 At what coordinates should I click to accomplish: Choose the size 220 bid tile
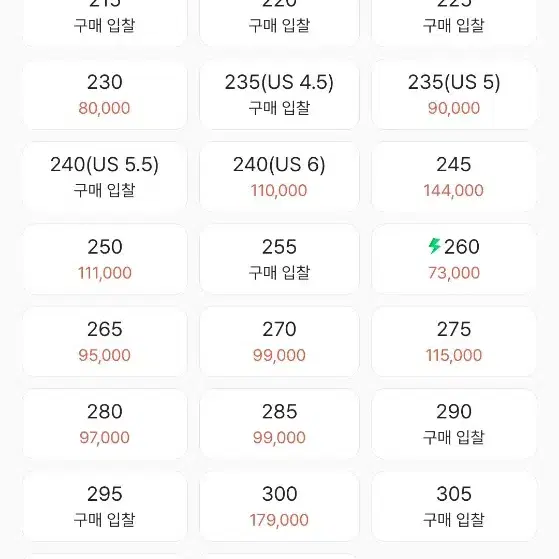coord(279,21)
